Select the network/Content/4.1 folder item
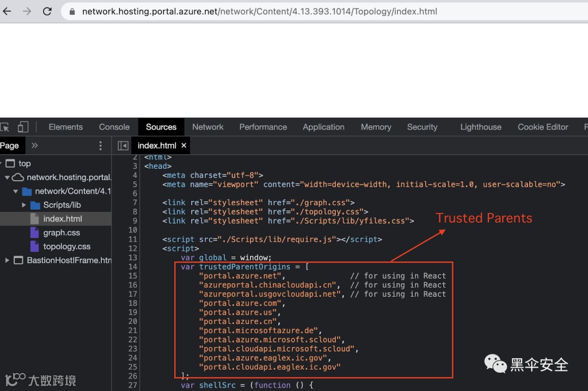 [73, 191]
